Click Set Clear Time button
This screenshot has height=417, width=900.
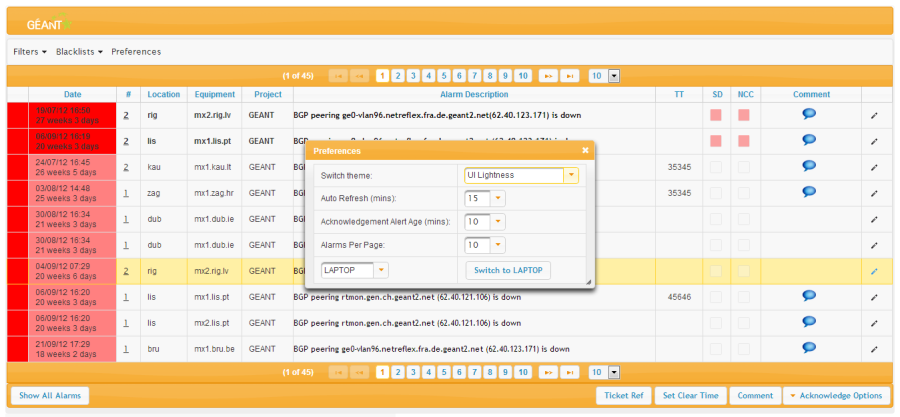click(690, 395)
